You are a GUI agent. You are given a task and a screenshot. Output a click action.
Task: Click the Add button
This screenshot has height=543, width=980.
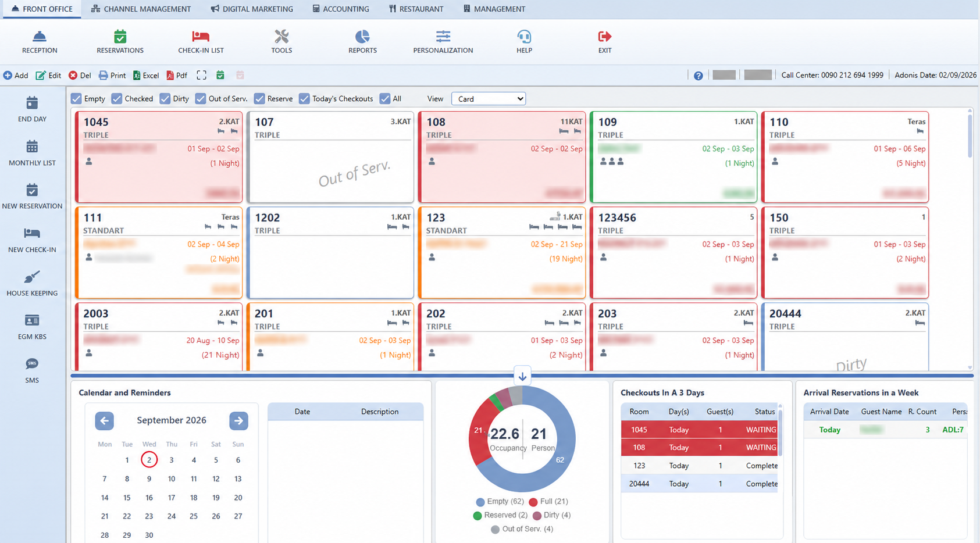point(16,75)
